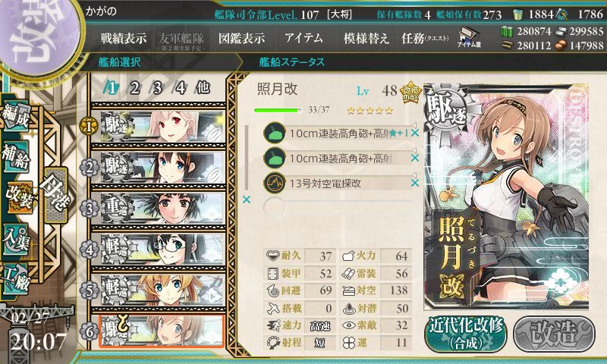Screen dimensions: 607x364
Task: Click the 近代化改修 (合成) modernization button
Action: [466, 334]
